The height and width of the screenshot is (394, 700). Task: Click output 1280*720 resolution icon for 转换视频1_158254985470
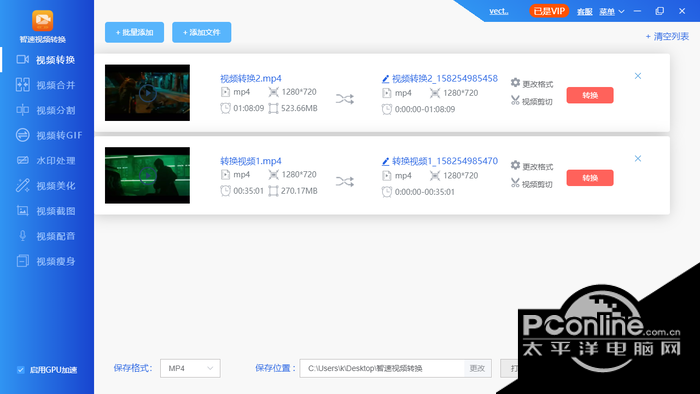435,176
